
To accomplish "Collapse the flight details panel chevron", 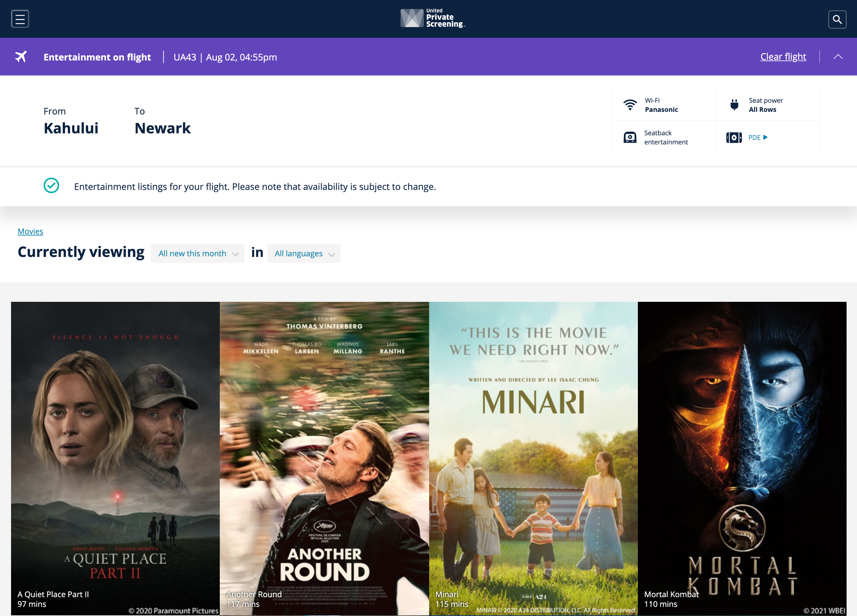I will 838,57.
